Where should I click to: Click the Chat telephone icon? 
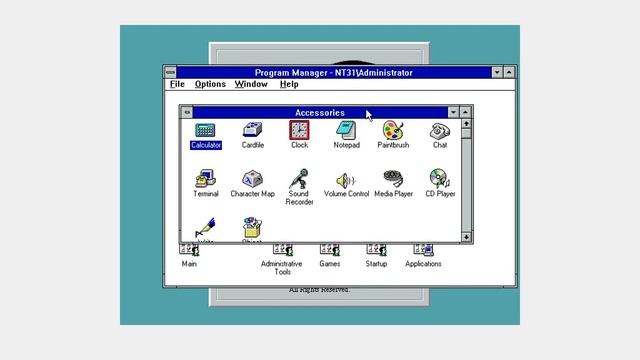pos(440,131)
